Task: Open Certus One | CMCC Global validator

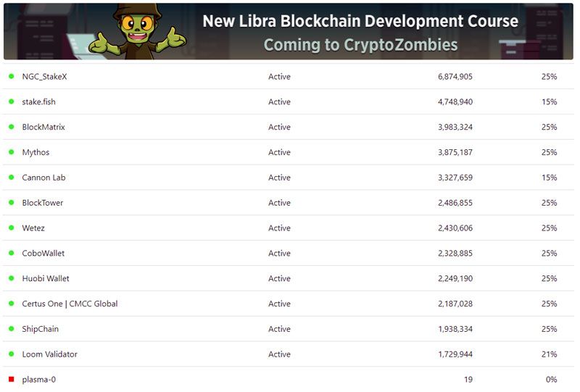Action: tap(70, 304)
